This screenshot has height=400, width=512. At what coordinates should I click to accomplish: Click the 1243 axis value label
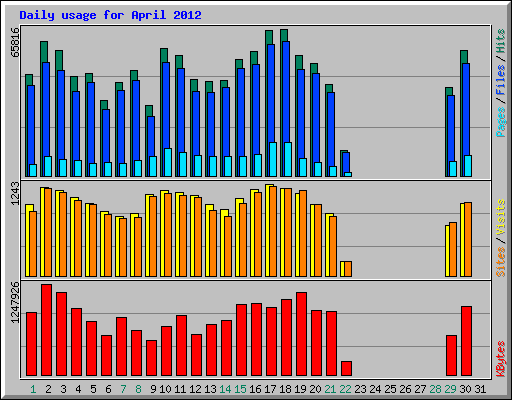[x=15, y=193]
